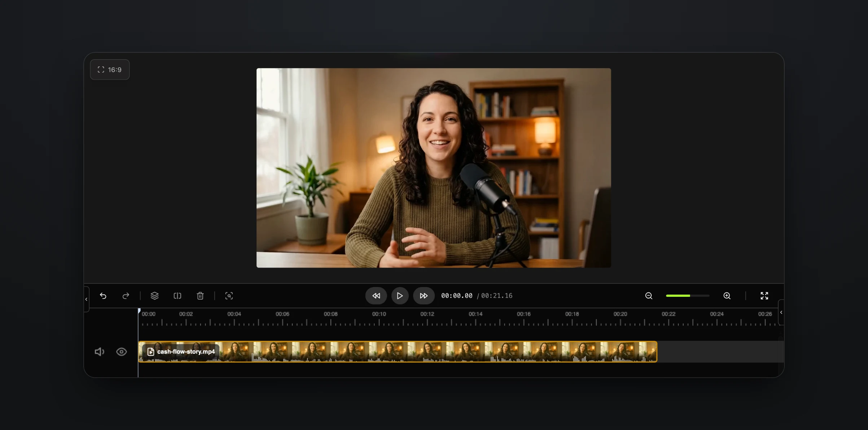The image size is (868, 430).
Task: Redo the last edit
Action: click(126, 296)
